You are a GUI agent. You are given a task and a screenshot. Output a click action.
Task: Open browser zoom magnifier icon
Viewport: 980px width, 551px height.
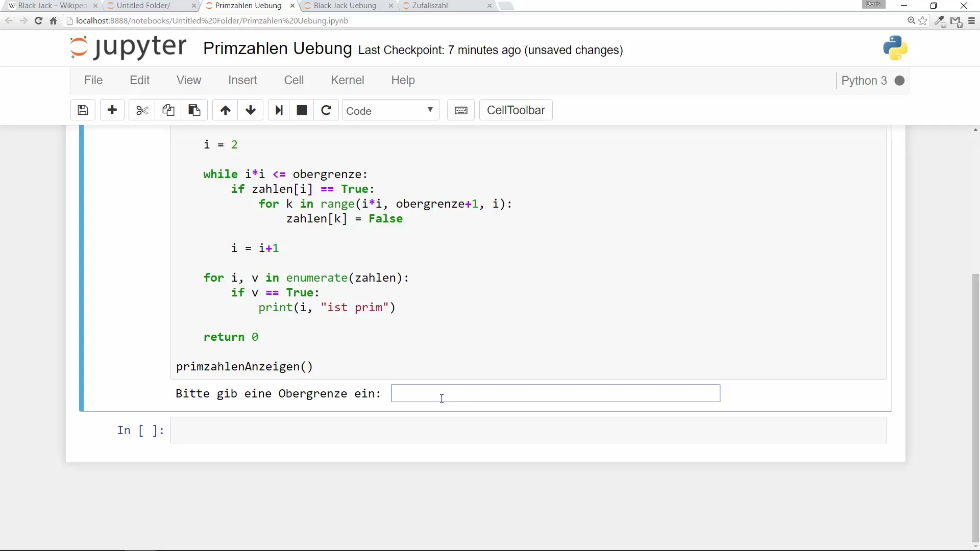pos(911,21)
